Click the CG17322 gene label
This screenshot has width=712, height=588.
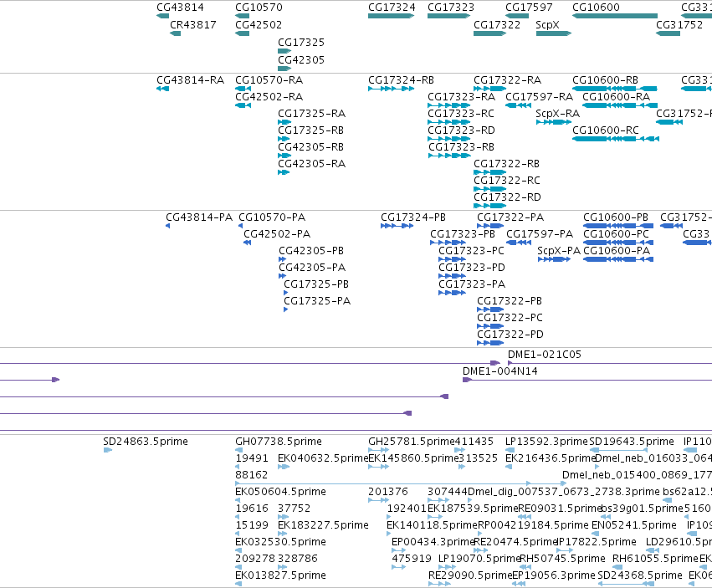pyautogui.click(x=497, y=24)
